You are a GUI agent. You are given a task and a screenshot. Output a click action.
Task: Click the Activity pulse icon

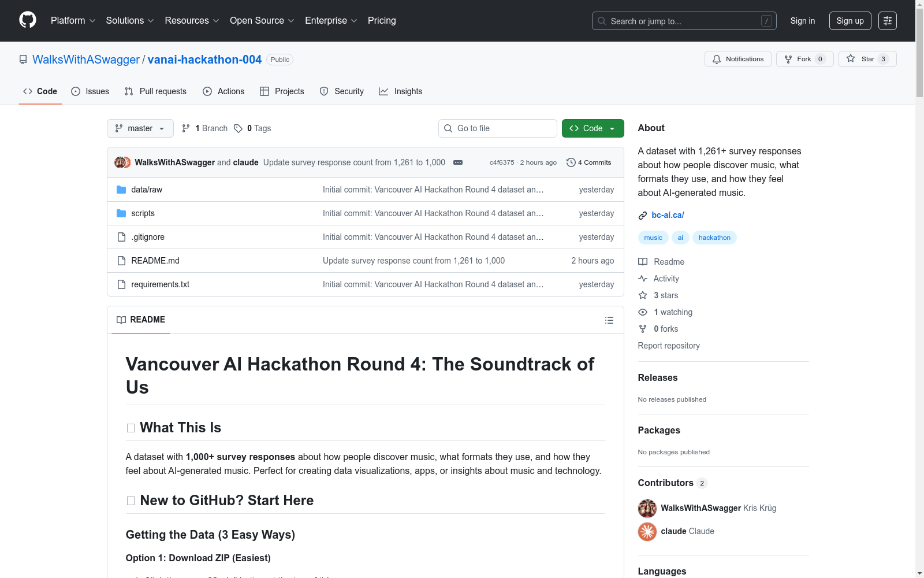point(643,279)
